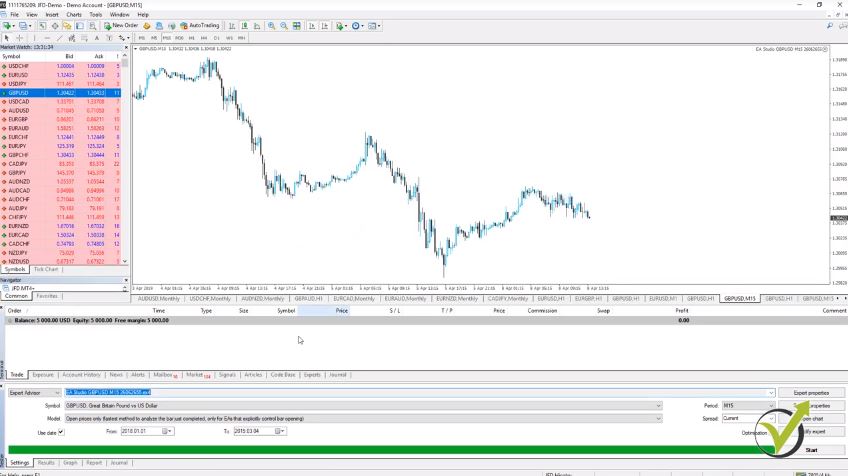
Task: Open the Charts menu
Action: 74,15
